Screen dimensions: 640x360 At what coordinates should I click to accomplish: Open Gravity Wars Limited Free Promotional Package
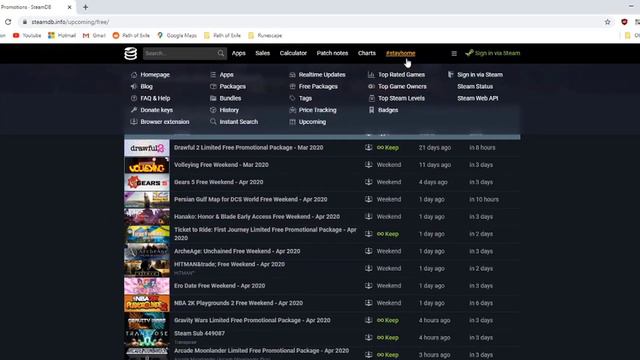coord(252,320)
